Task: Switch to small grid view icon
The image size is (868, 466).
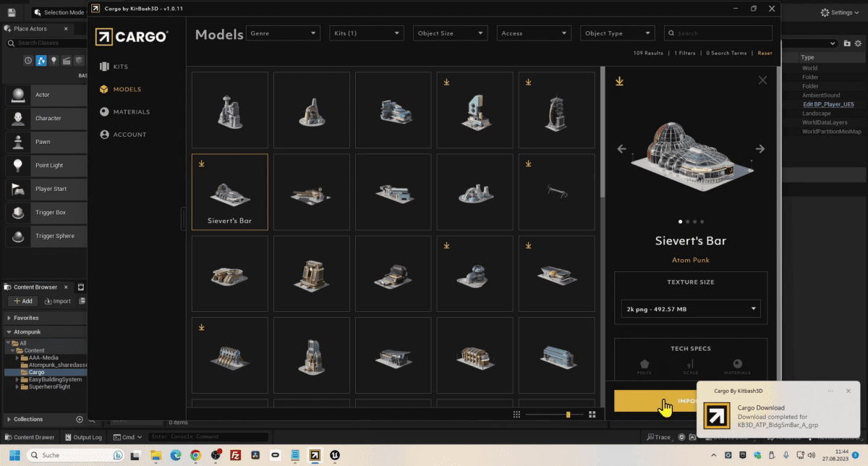Action: (x=516, y=415)
